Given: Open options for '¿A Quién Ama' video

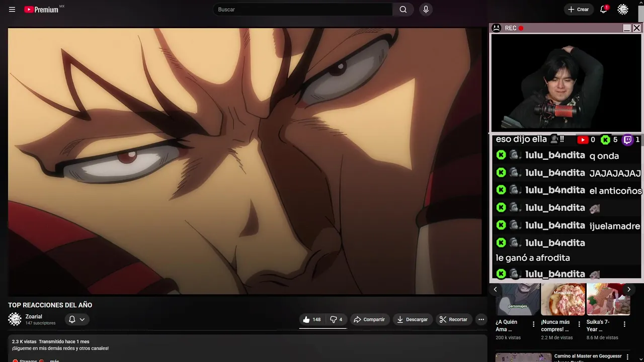Looking at the screenshot, I should pyautogui.click(x=534, y=324).
